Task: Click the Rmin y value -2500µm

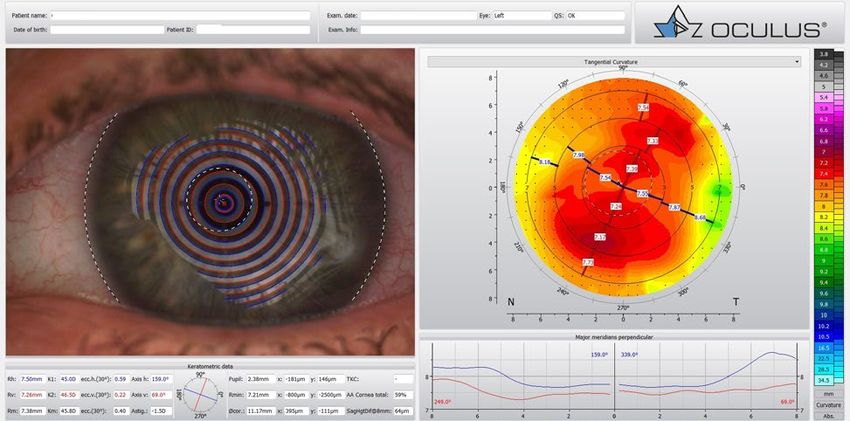Action: (332, 396)
